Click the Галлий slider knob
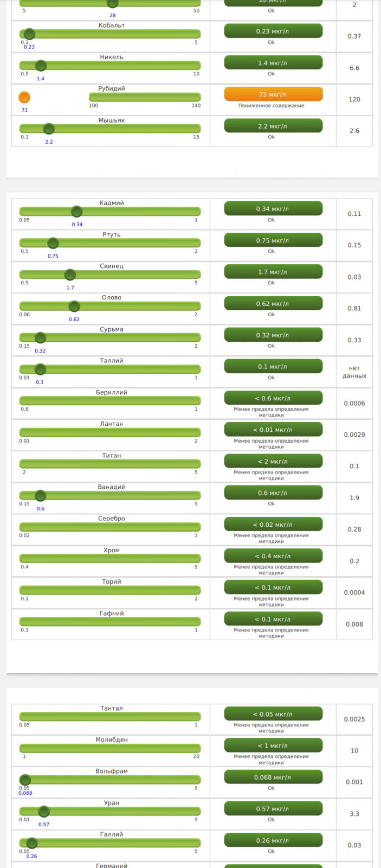381x868 pixels. [x=32, y=843]
